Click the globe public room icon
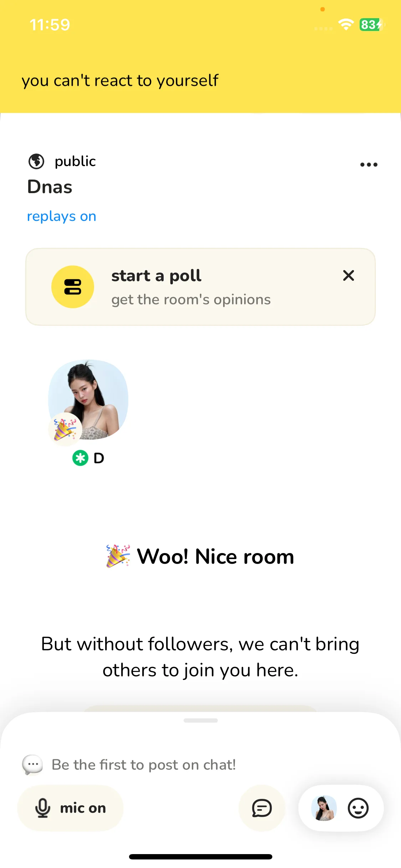This screenshot has width=401, height=868. point(36,161)
